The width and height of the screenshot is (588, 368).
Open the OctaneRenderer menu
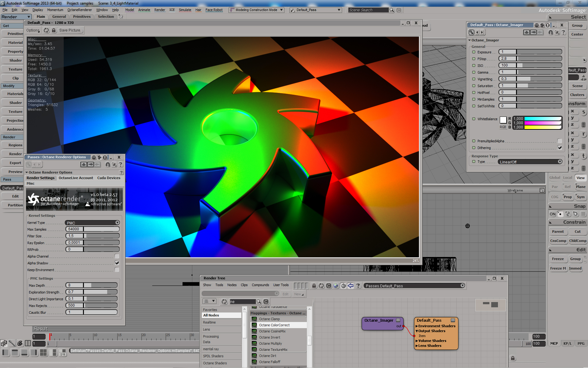tap(80, 10)
